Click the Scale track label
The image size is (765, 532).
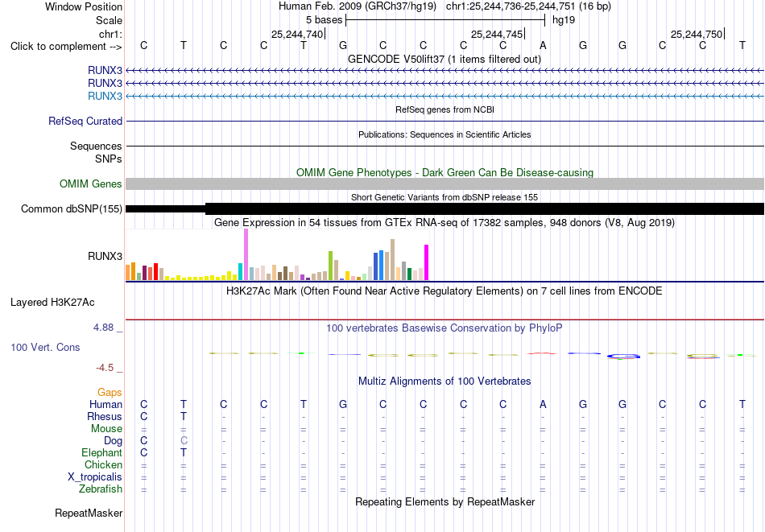109,20
